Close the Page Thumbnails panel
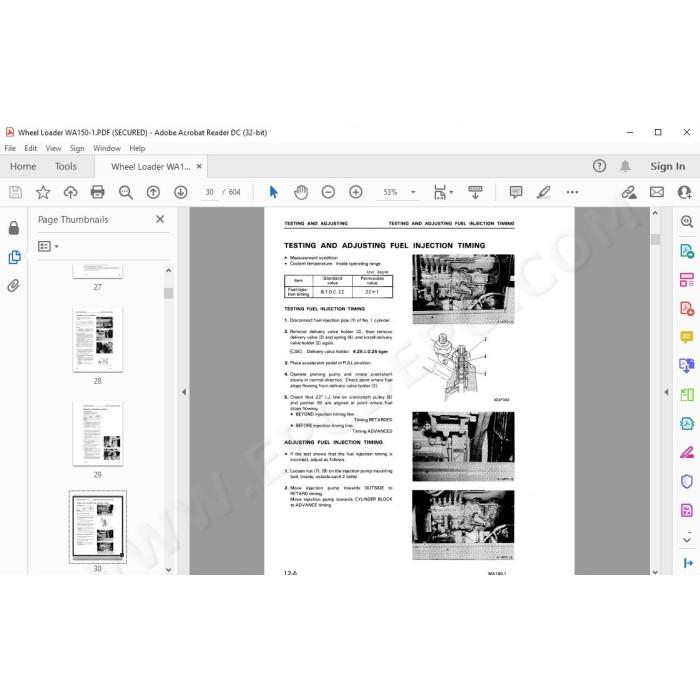The width and height of the screenshot is (700, 700). click(160, 219)
